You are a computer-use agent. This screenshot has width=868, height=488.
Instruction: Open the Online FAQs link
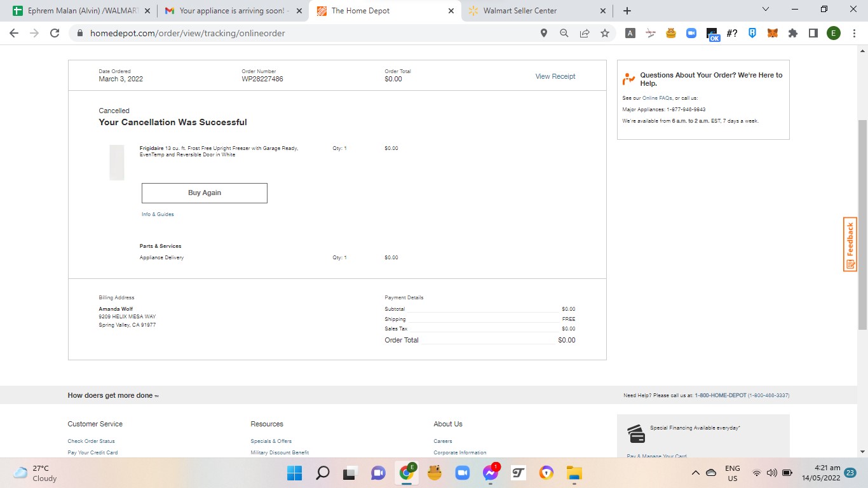[x=657, y=98]
